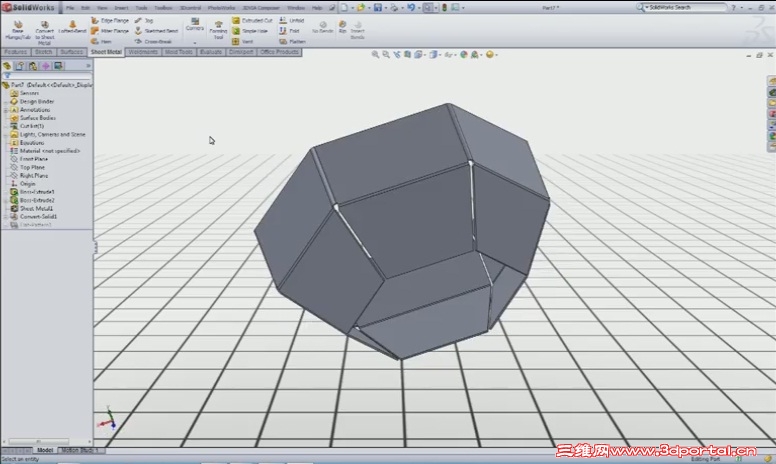Screen dimensions: 776x464
Task: Click the Flatten tool
Action: tap(292, 42)
